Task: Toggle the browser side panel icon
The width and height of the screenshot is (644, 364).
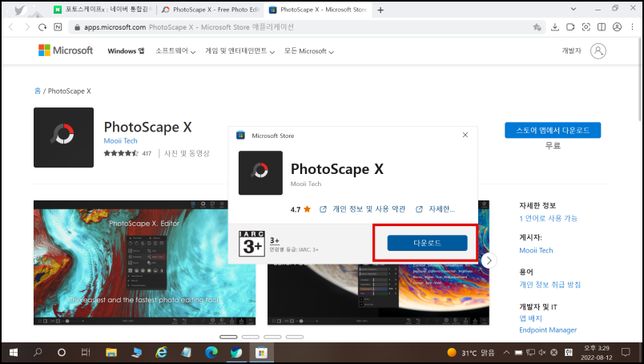Action: coord(602,27)
